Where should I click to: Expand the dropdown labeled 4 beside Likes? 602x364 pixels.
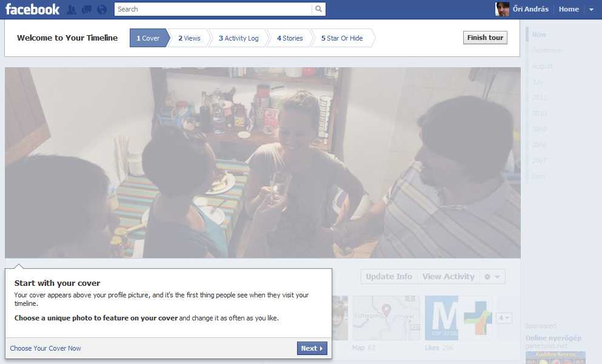(504, 318)
